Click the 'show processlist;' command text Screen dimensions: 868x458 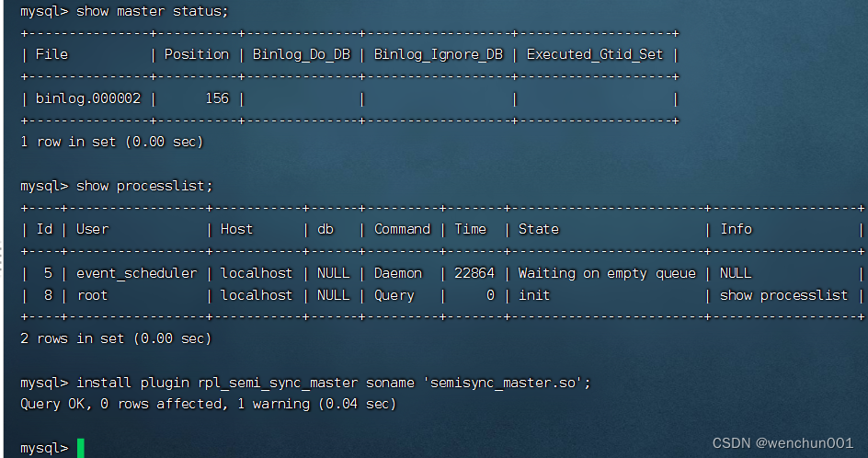144,186
